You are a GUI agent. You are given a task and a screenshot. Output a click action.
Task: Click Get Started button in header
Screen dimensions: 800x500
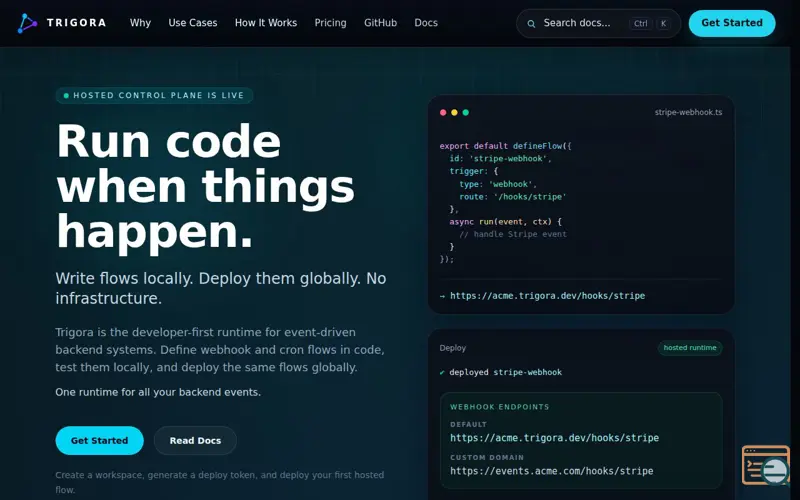(732, 23)
